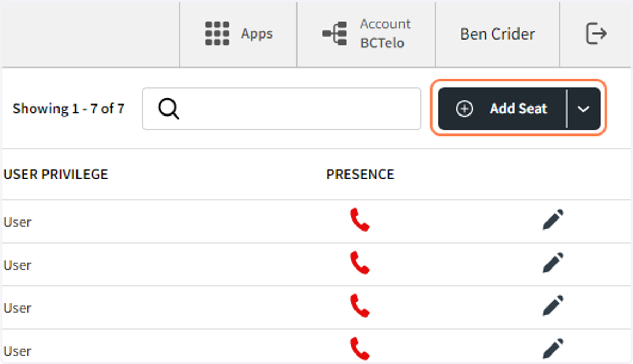Click fourth row's red phone presence icon
The image size is (633, 364).
point(360,349)
